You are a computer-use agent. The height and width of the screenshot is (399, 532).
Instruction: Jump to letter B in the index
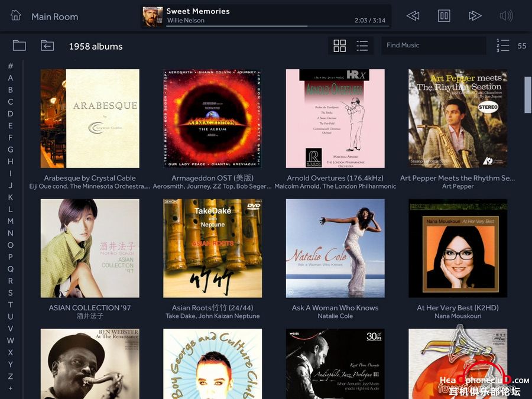click(x=11, y=90)
